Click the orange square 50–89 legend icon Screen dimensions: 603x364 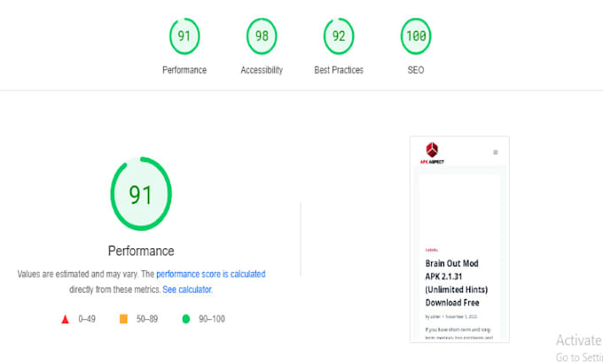coord(123,319)
